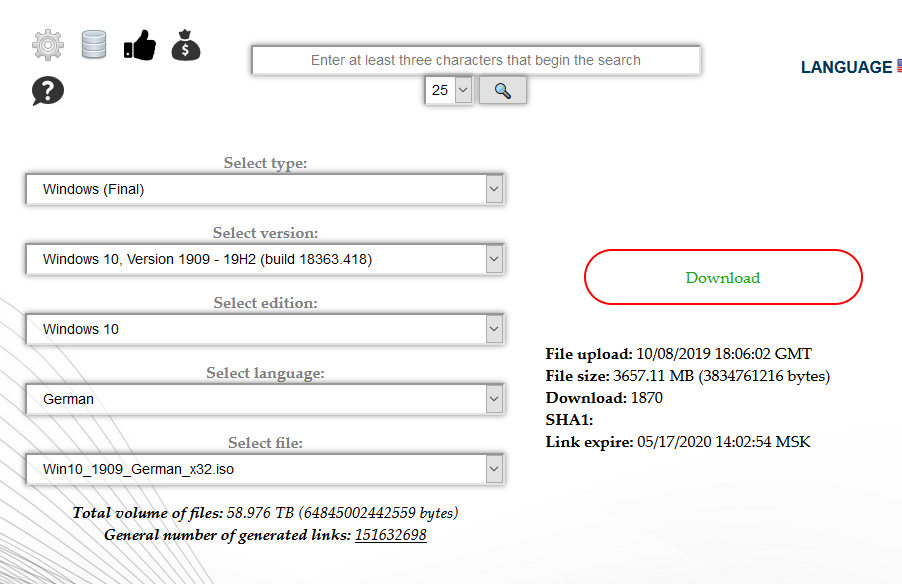Click the Select type: label
Screen dimensions: 902x584
click(265, 163)
